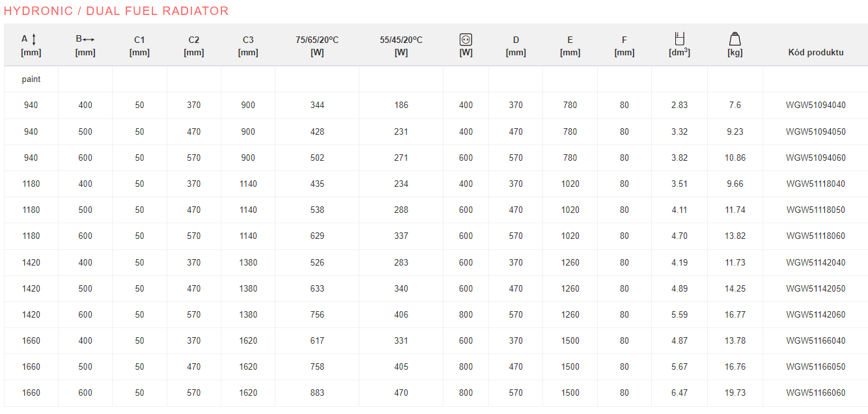The height and width of the screenshot is (414, 868).
Task: Click the weight icon above kg
Action: point(735,39)
